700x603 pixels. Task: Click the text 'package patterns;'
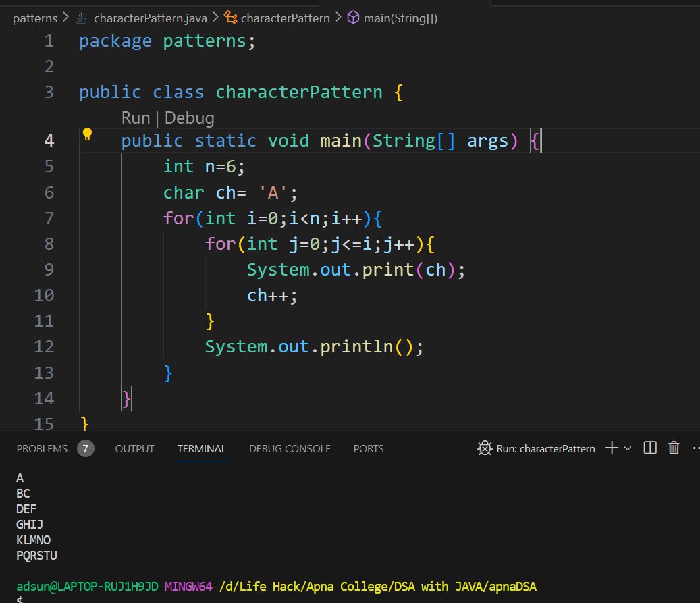click(167, 41)
